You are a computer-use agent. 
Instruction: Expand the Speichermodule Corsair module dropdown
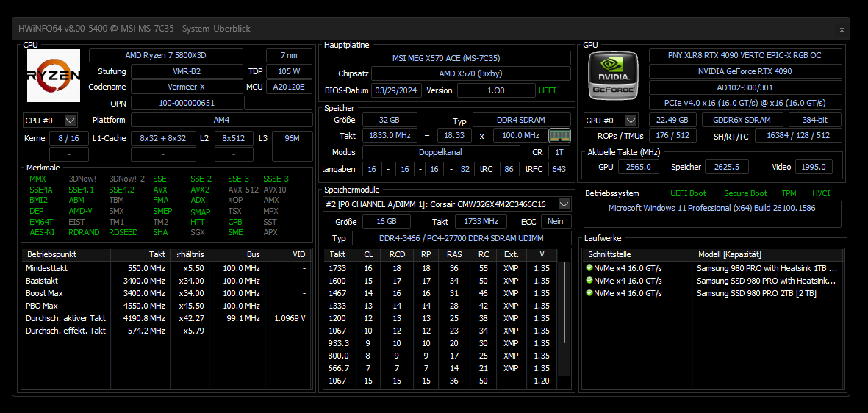tap(564, 204)
